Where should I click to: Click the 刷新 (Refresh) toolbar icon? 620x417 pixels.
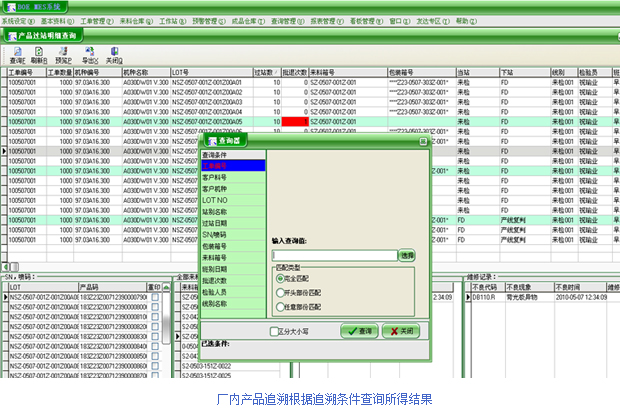click(38, 55)
